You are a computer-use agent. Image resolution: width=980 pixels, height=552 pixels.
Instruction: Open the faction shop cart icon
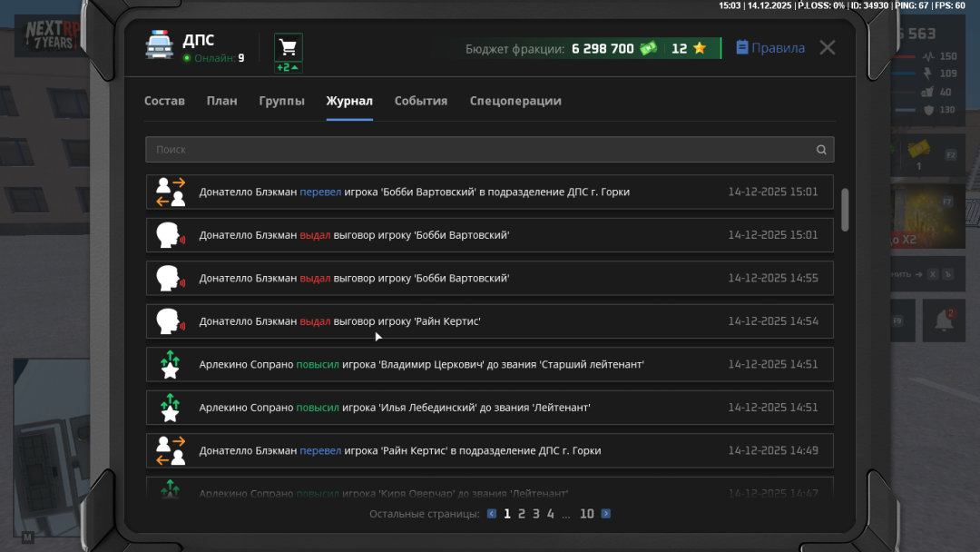tap(289, 47)
